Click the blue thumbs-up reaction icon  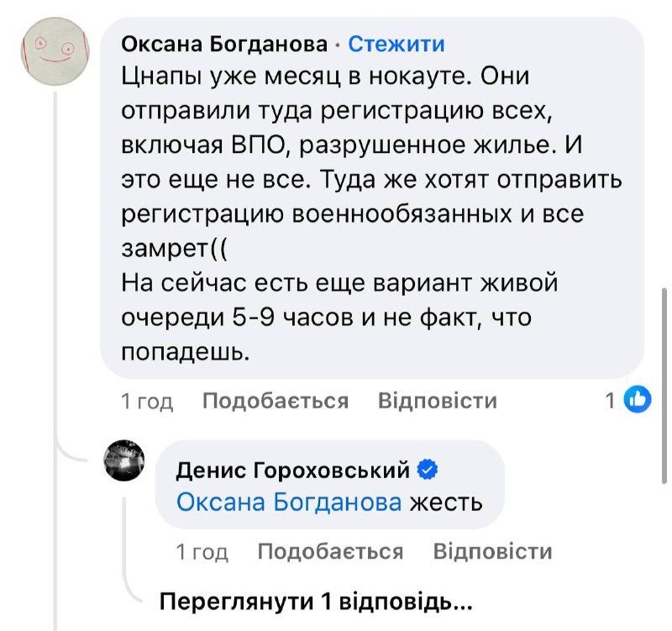[639, 402]
